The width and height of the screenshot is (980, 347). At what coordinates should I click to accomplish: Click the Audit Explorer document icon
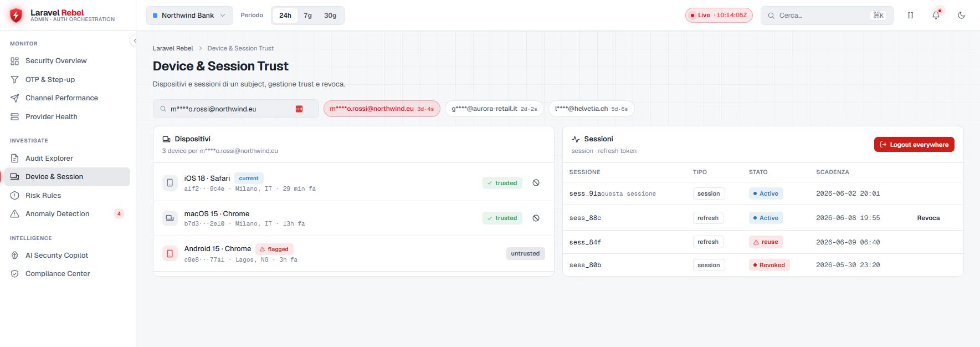15,159
